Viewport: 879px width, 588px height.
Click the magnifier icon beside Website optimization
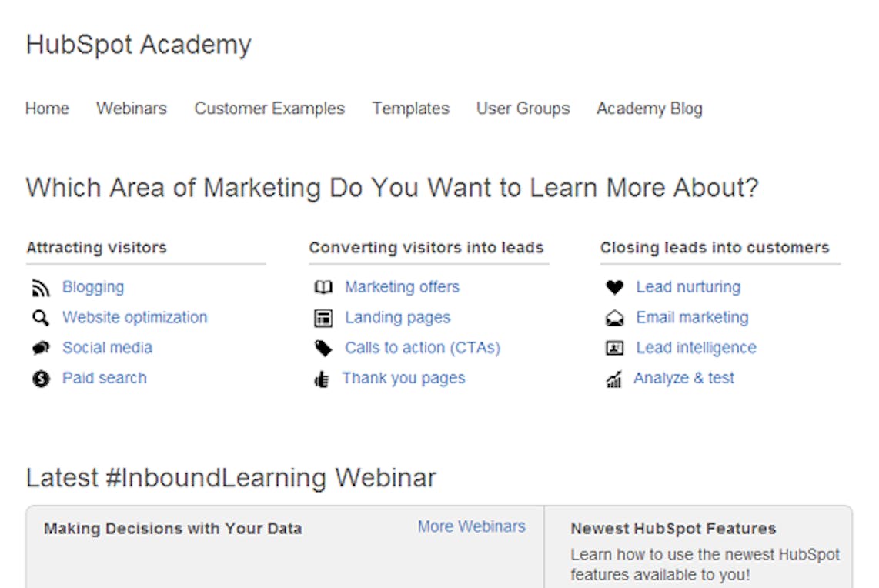tap(40, 318)
